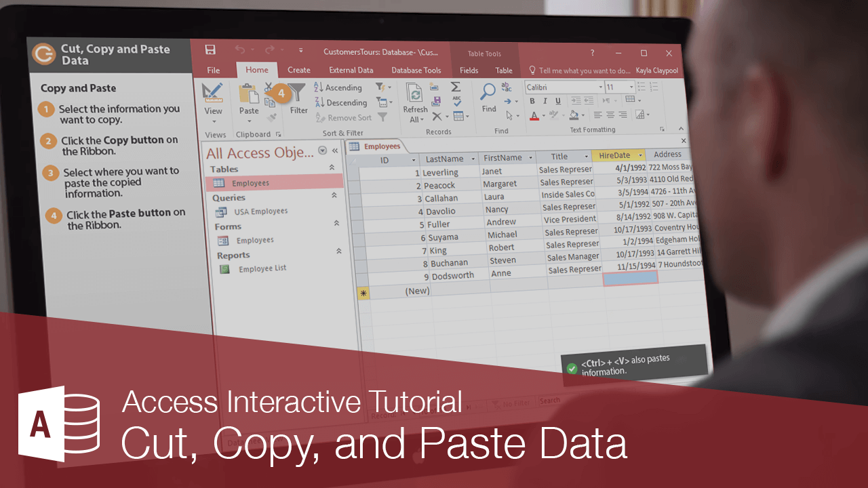
Task: Toggle underline formatting
Action: click(558, 100)
